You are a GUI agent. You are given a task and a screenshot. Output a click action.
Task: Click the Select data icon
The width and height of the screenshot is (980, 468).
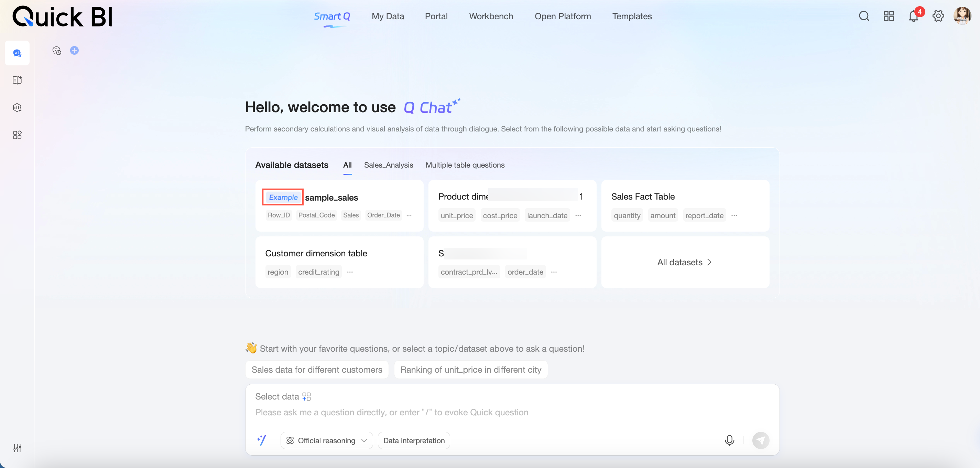[x=307, y=396]
